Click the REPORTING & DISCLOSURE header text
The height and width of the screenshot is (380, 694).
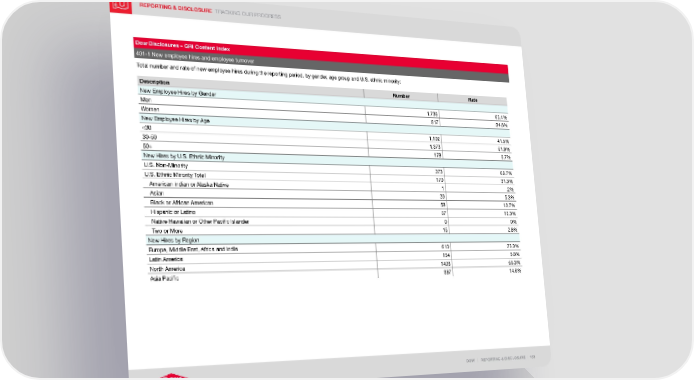[x=176, y=8]
